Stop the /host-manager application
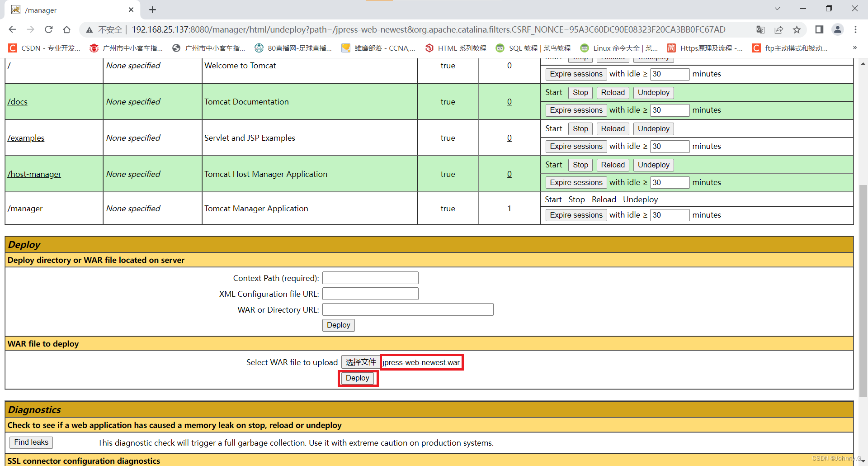 tap(580, 165)
